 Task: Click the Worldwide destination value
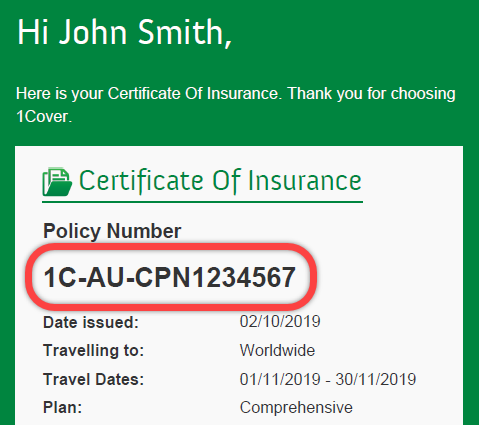(x=277, y=350)
